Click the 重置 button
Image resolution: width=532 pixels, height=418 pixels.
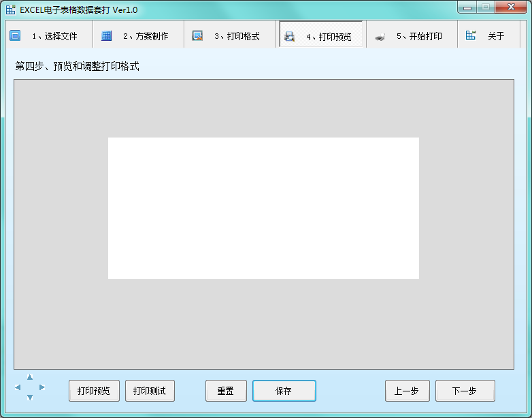[x=226, y=391]
